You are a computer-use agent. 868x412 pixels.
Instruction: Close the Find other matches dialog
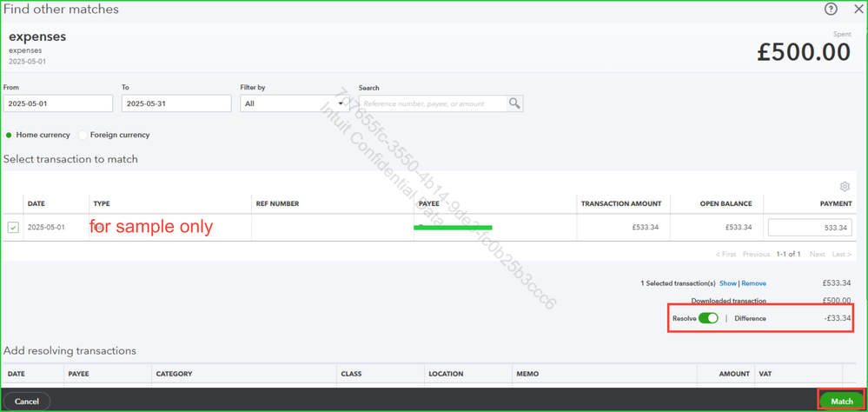(858, 9)
